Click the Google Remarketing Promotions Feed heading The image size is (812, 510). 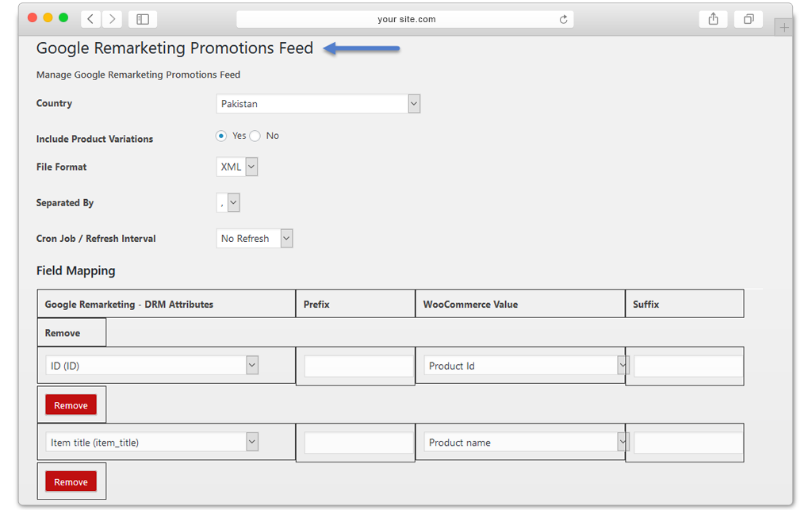click(174, 48)
